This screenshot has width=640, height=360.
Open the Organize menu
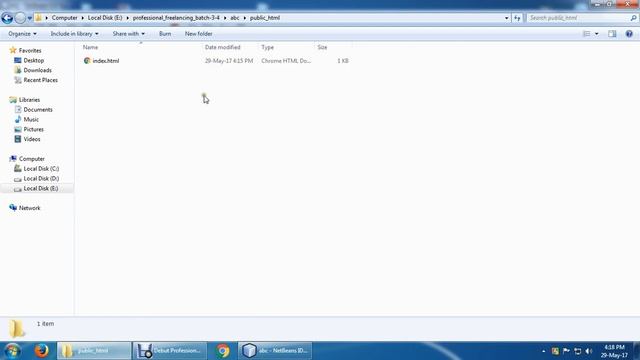click(x=22, y=34)
